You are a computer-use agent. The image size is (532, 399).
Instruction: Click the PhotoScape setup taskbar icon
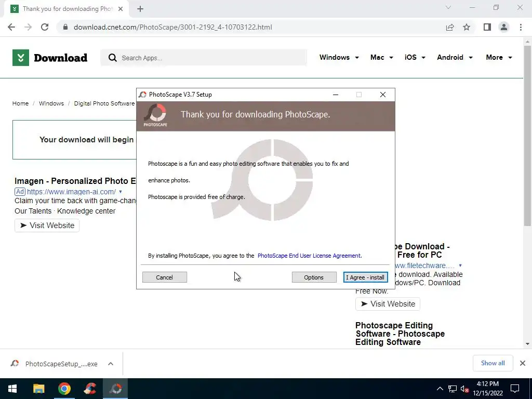pyautogui.click(x=115, y=389)
